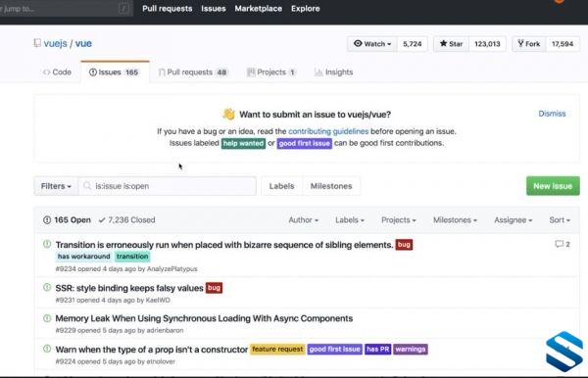
Task: Focus the jump to search box in header
Action: 66,8
